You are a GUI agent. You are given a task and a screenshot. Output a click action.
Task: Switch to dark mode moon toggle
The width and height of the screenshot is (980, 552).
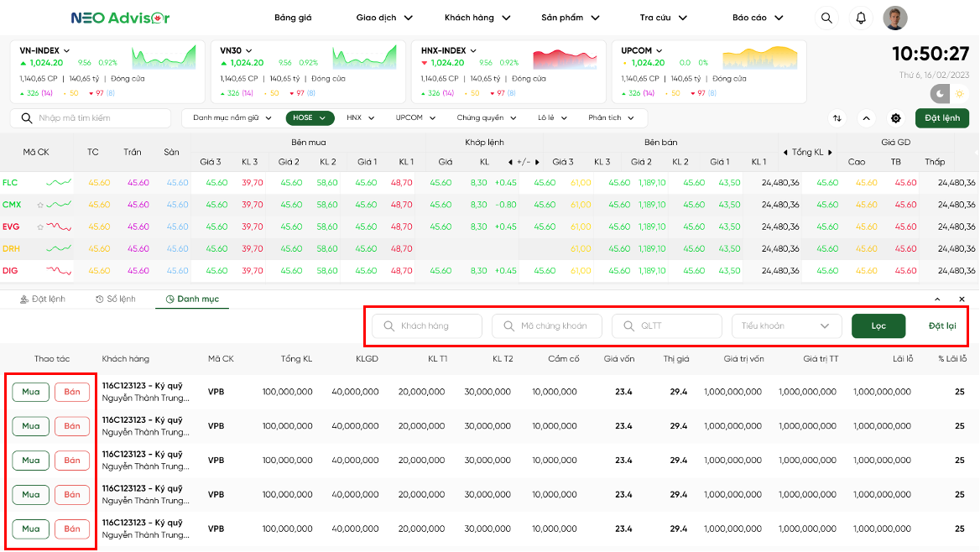tap(937, 92)
